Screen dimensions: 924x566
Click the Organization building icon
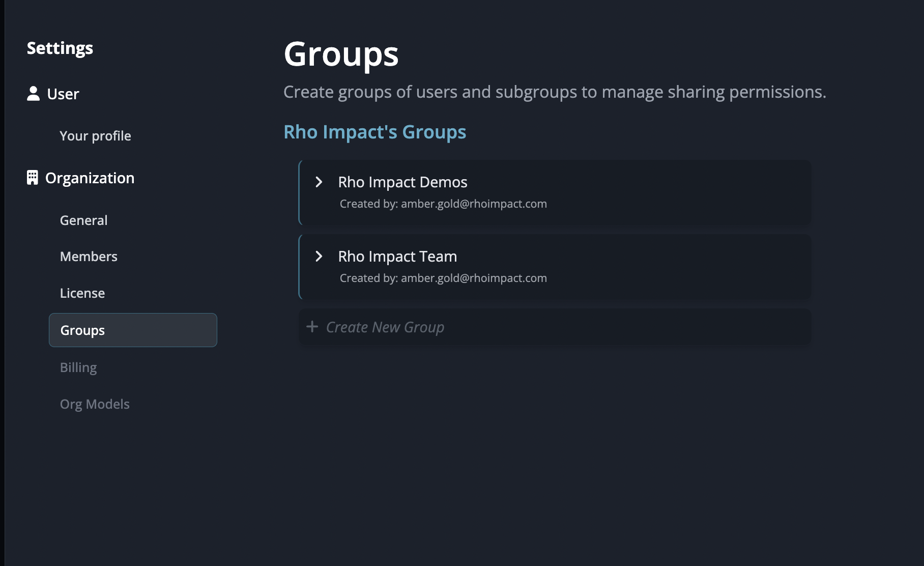tap(33, 178)
